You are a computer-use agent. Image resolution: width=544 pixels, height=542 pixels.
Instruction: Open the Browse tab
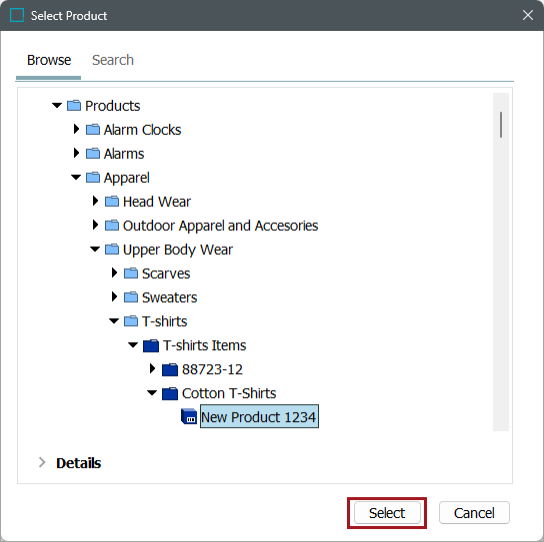(49, 60)
